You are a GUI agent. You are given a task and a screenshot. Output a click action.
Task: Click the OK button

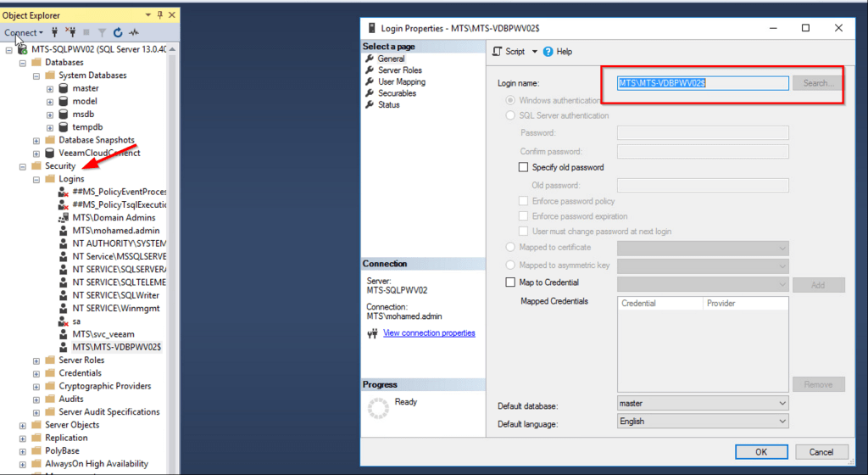(x=760, y=452)
